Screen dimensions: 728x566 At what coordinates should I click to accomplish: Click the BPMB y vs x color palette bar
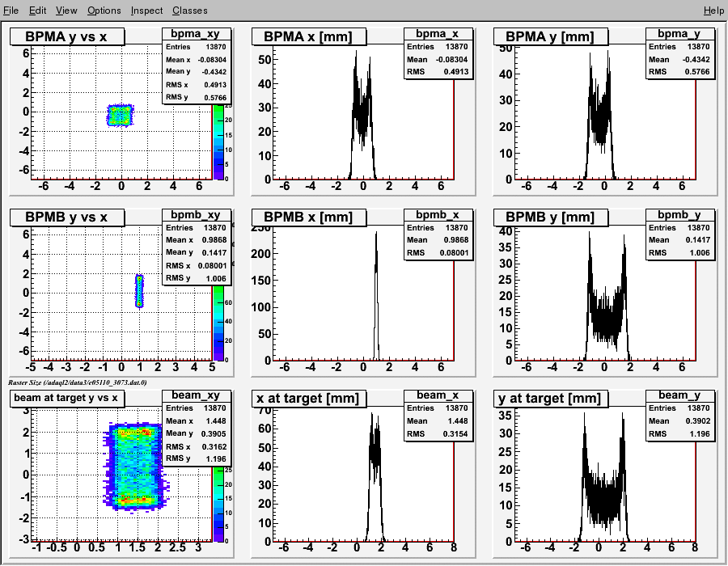tap(218, 323)
